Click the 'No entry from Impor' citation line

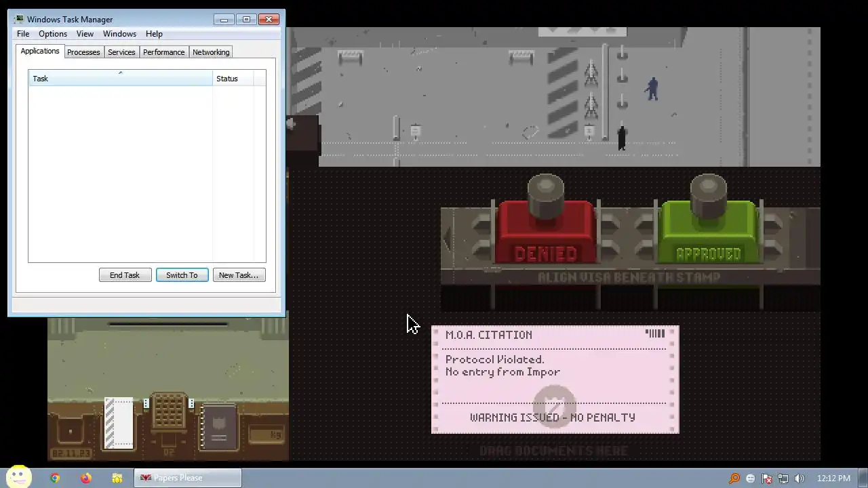tap(502, 372)
